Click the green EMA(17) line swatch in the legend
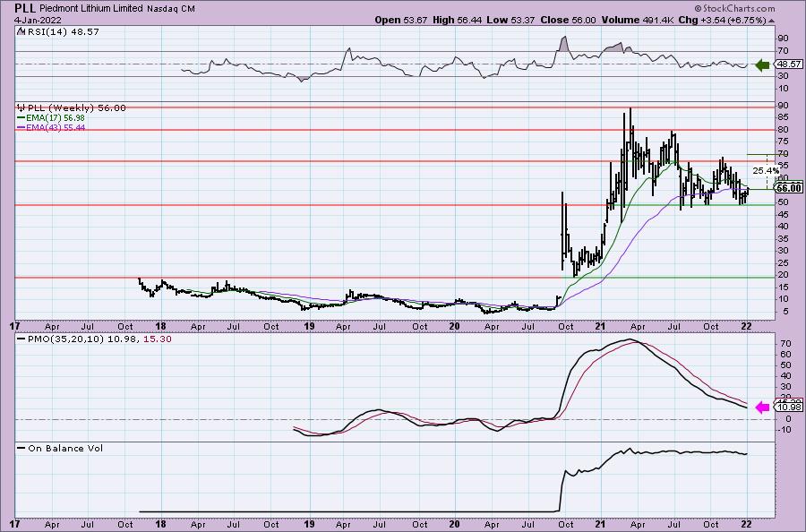The height and width of the screenshot is (532, 806). (21, 117)
